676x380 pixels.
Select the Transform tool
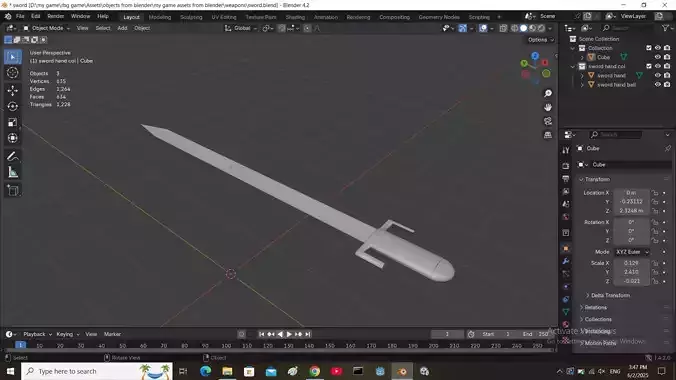13,138
